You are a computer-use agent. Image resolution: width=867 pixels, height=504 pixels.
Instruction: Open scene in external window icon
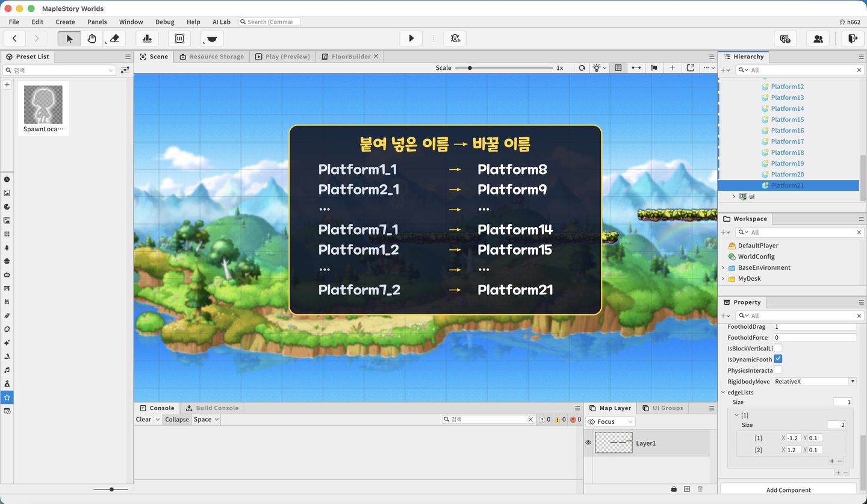(690, 68)
